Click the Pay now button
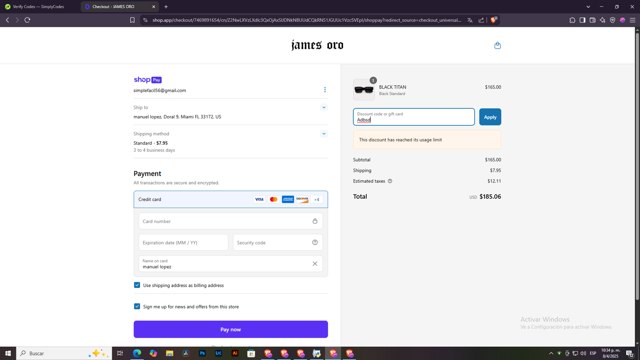This screenshot has height=360, width=640. pos(231,329)
